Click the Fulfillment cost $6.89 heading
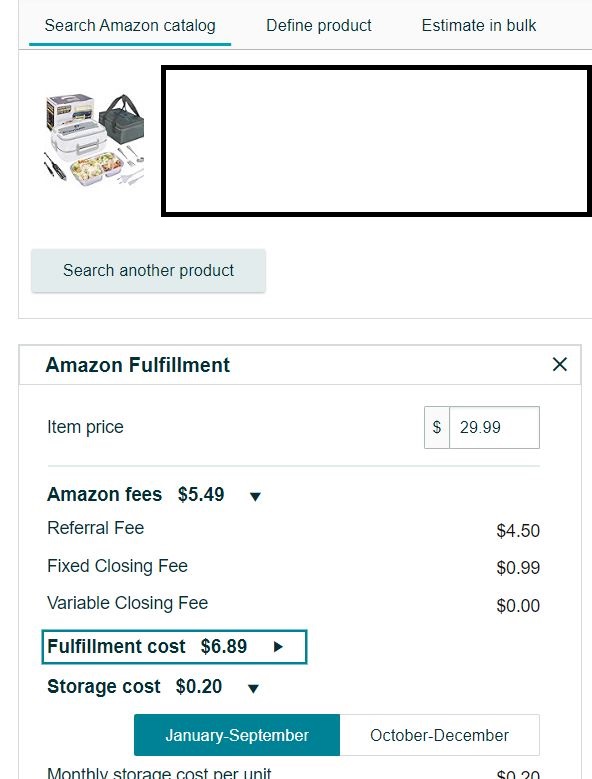 point(147,646)
